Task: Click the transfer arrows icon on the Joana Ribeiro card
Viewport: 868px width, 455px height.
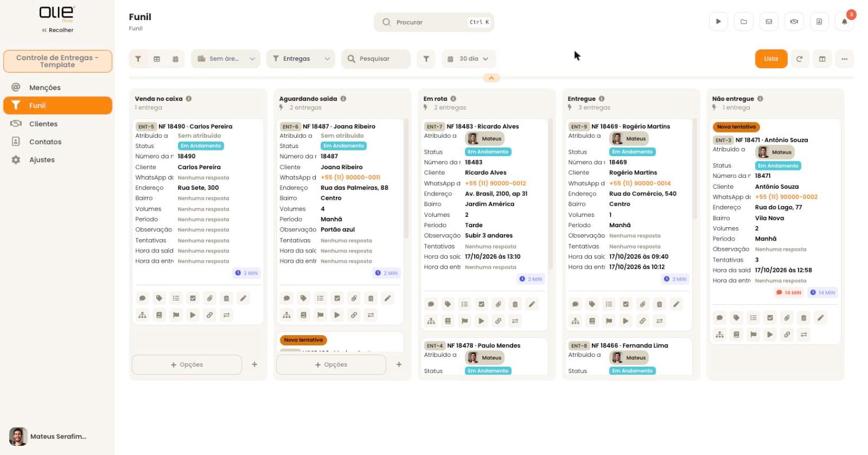Action: click(x=371, y=315)
